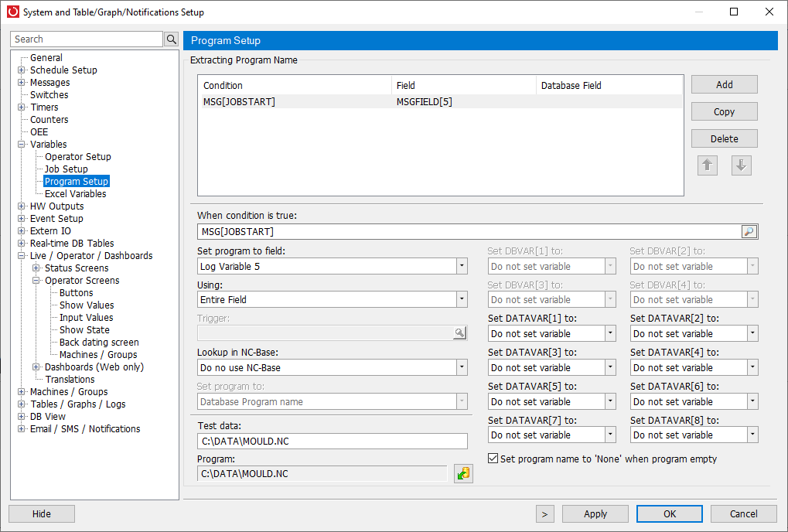Expand the Schedule Setup tree node

(21, 70)
